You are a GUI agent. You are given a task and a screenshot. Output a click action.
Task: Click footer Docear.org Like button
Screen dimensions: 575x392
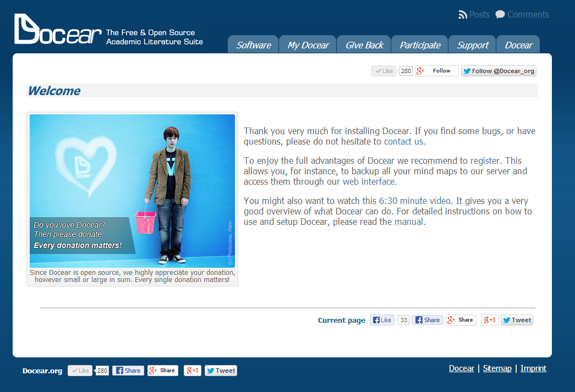(80, 371)
